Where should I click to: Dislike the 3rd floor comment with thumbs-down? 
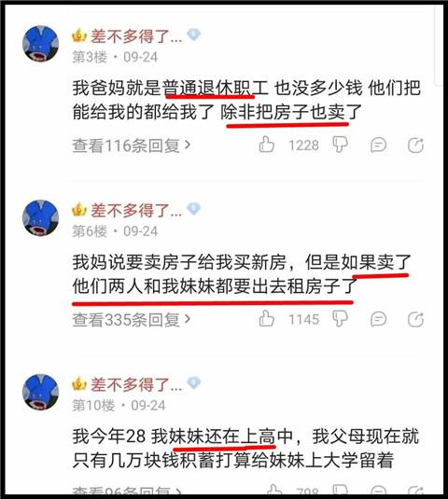(x=340, y=145)
